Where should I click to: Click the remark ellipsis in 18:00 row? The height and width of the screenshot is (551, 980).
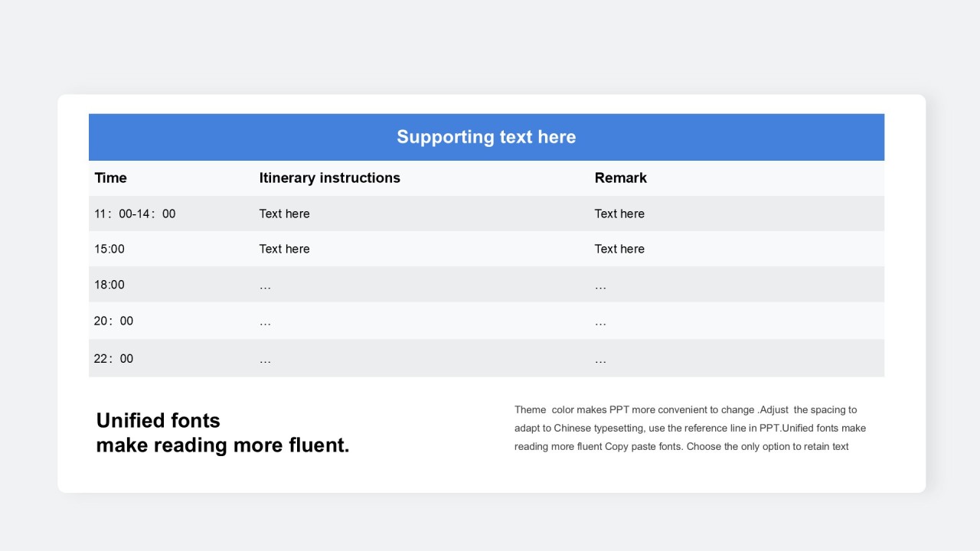pos(600,285)
